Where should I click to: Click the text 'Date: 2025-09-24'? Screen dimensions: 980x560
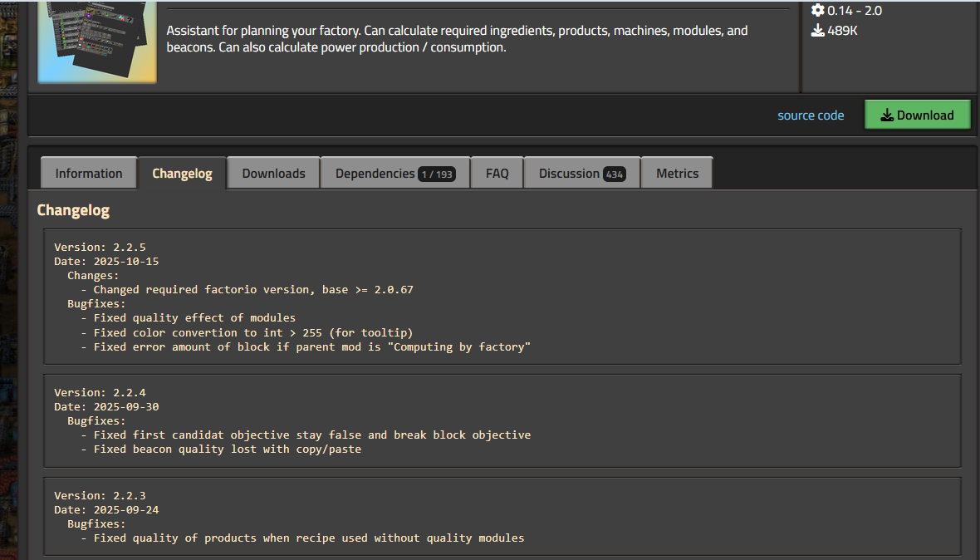pyautogui.click(x=106, y=509)
